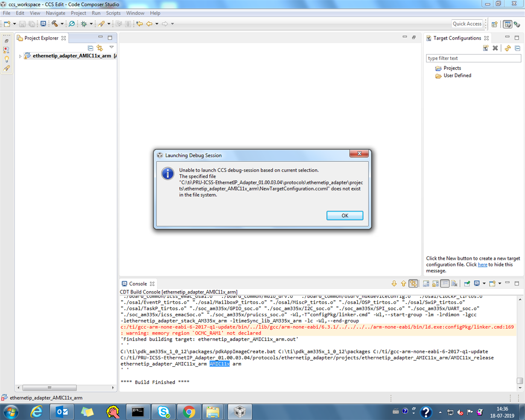Click Collapse All in Project Explorer
The width and height of the screenshot is (525, 420).
[90, 48]
